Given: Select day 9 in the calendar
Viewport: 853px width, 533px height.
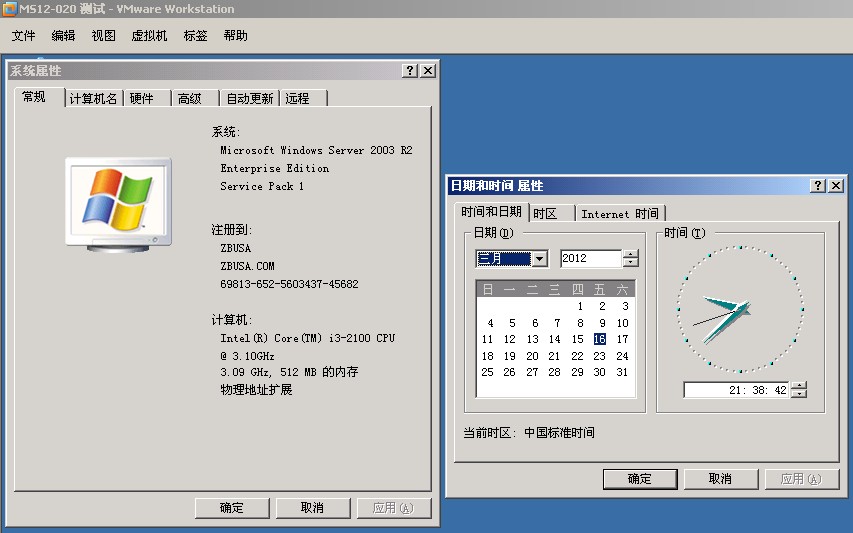Looking at the screenshot, I should [x=602, y=323].
